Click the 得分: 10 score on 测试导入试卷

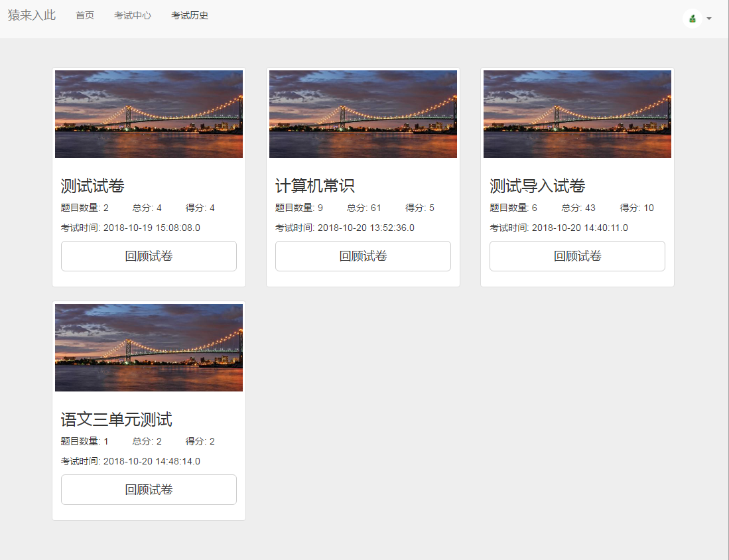[x=637, y=208]
